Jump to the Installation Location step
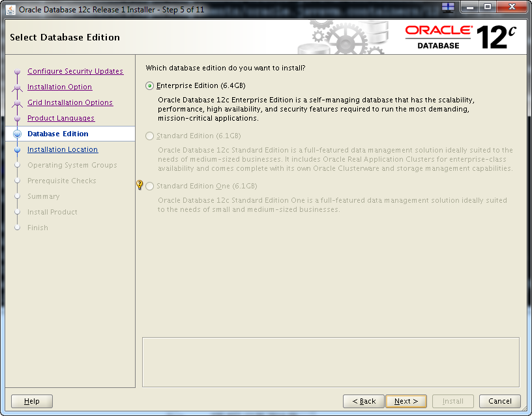Viewport: 532px width, 416px height. [63, 149]
